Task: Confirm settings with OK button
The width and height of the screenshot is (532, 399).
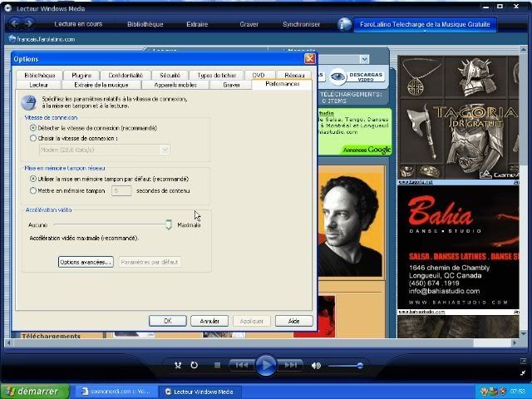Action: coord(168,321)
